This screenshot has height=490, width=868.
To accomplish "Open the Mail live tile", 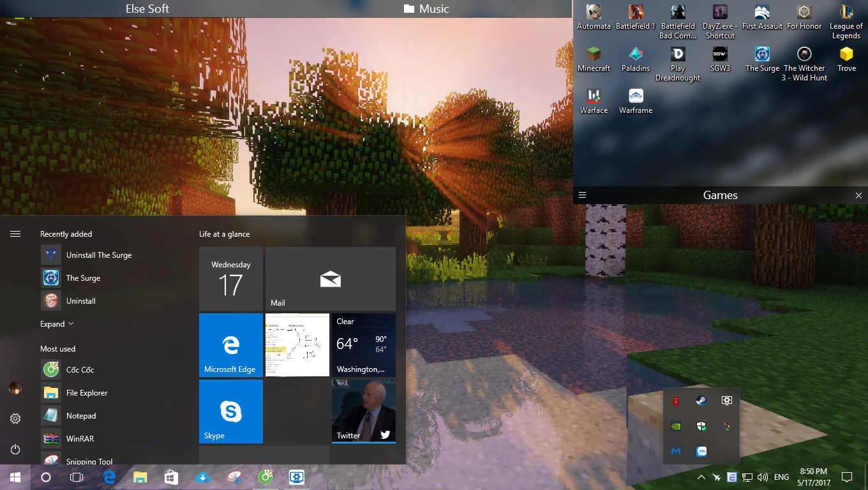I will pos(331,279).
